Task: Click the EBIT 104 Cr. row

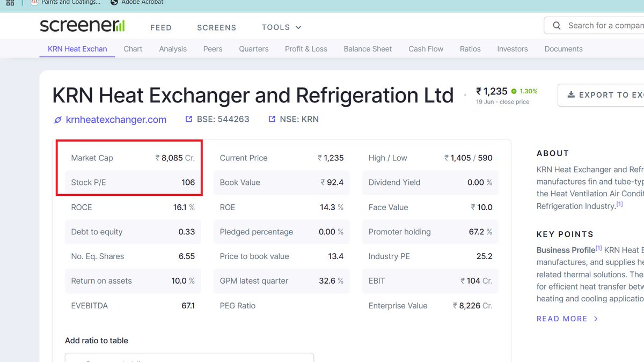Action: [430, 281]
